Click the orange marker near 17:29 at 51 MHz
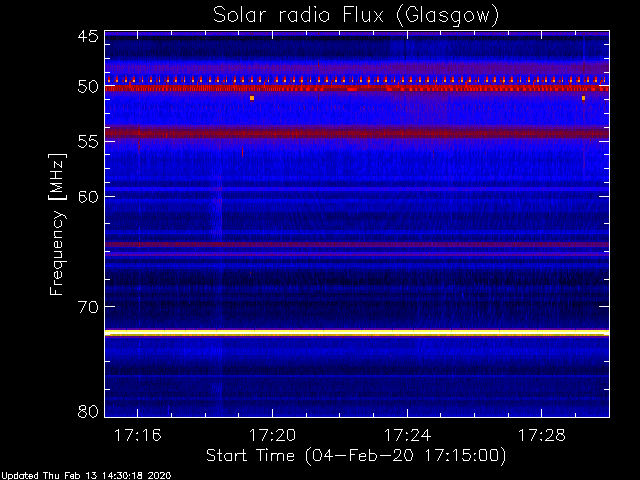 click(x=583, y=98)
